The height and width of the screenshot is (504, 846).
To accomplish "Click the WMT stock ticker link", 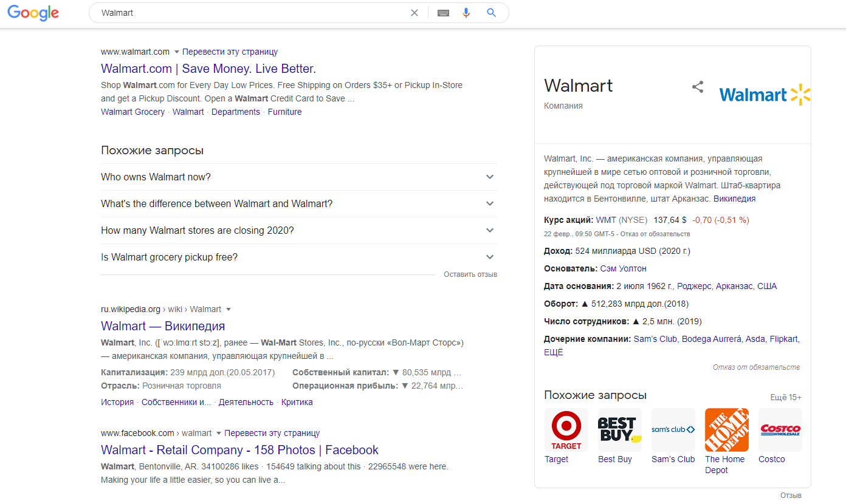I will coord(606,220).
